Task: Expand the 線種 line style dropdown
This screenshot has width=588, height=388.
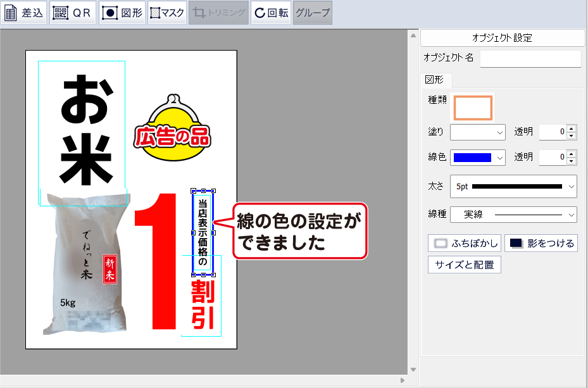Action: pos(513,215)
